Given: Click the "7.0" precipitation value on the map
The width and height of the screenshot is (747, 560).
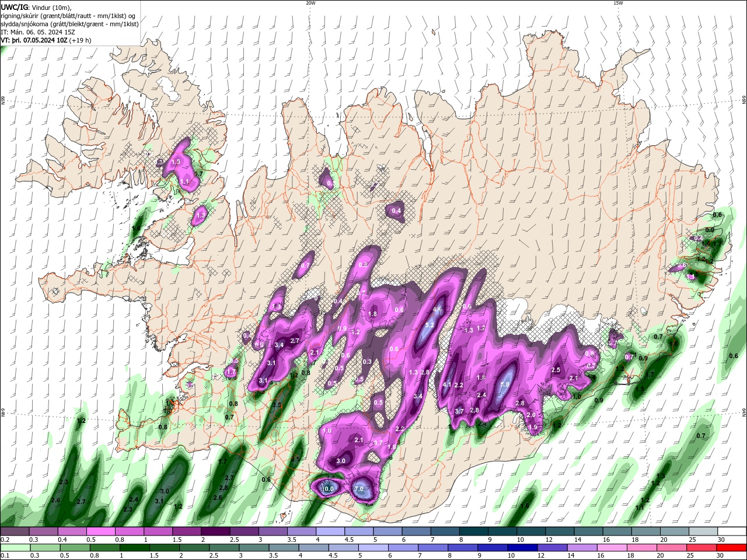Looking at the screenshot, I should coord(359,489).
